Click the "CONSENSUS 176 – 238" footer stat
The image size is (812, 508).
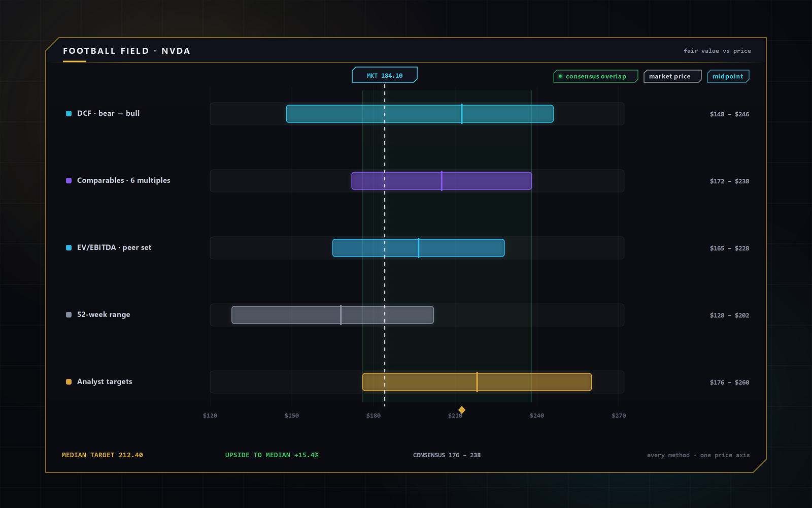447,455
